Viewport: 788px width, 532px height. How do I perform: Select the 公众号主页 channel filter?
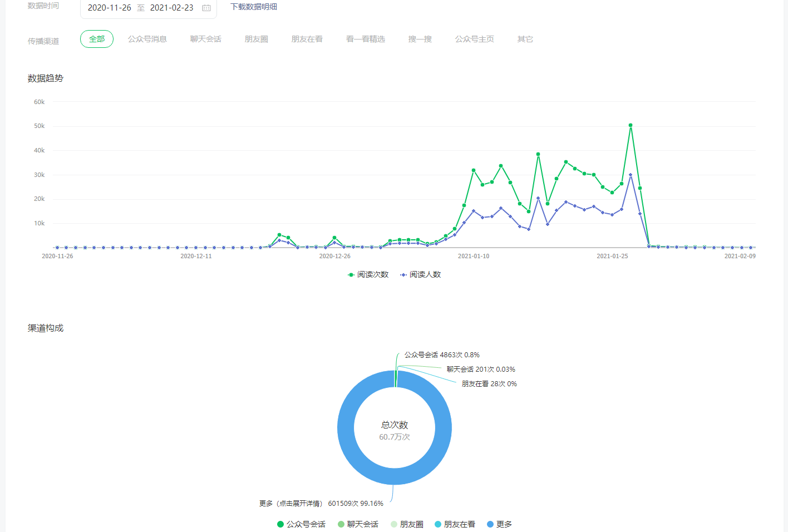point(475,39)
